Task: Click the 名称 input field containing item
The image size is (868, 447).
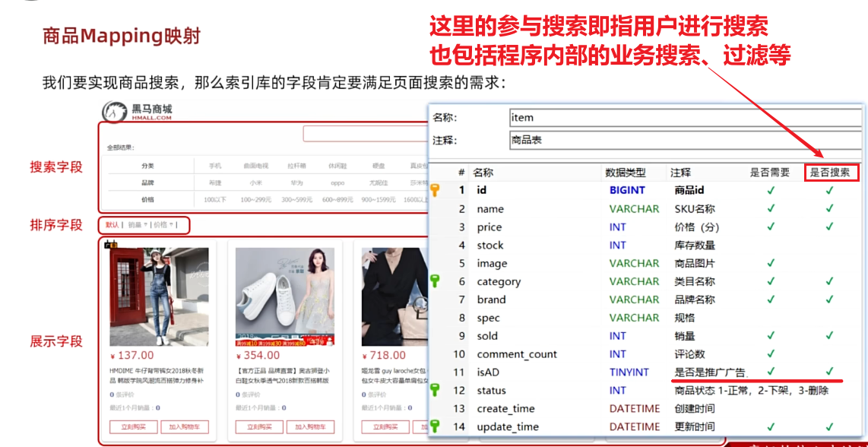Action: (x=684, y=117)
